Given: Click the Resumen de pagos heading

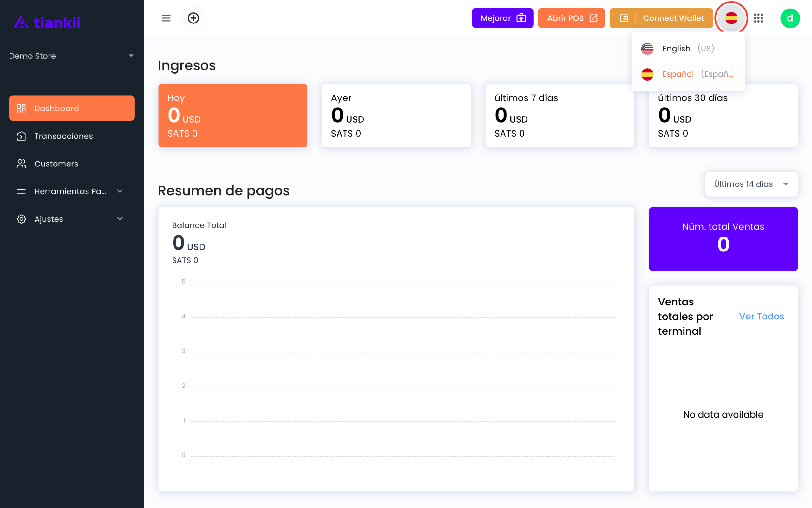Looking at the screenshot, I should pos(224,190).
